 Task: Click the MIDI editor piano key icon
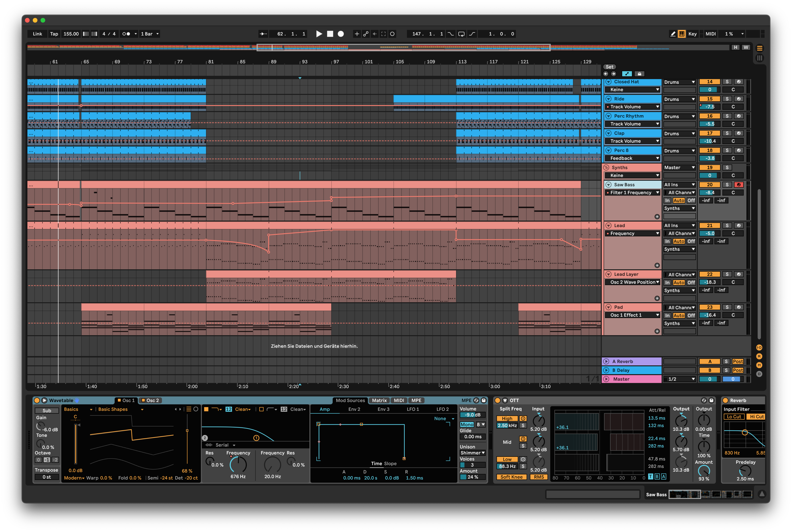point(682,34)
